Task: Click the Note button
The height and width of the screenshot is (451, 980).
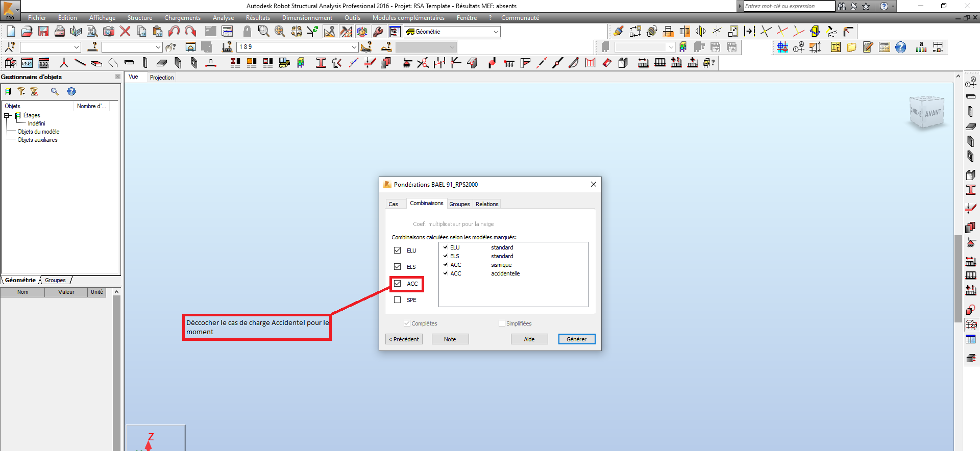Action: tap(450, 339)
